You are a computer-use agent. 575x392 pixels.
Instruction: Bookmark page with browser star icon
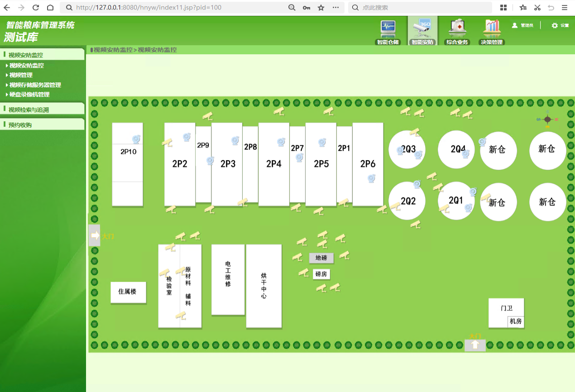pyautogui.click(x=321, y=8)
